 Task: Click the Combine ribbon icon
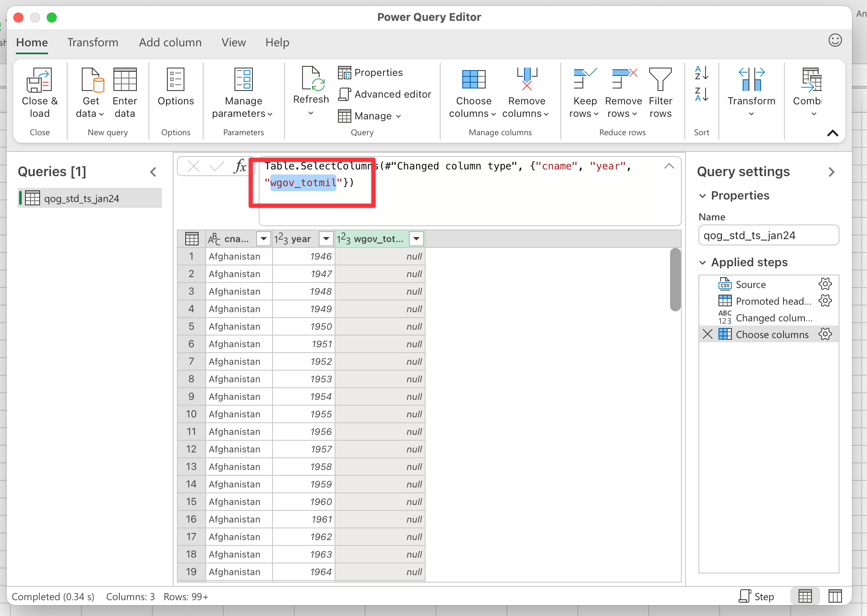[x=812, y=79]
